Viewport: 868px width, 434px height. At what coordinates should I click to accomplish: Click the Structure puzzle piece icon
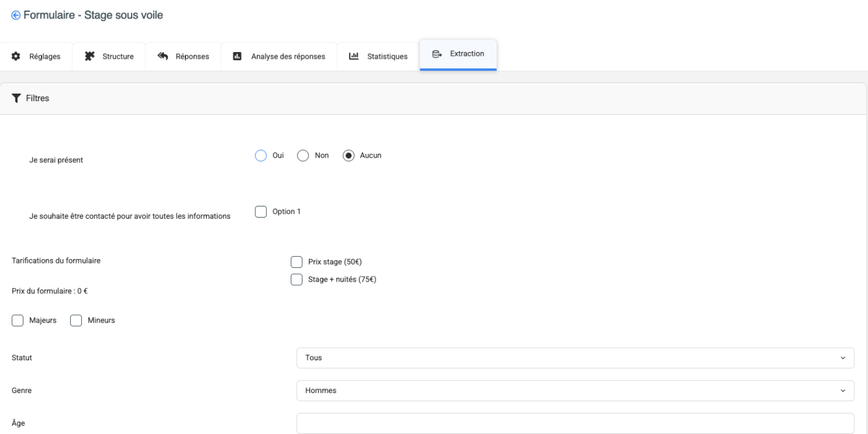(x=90, y=56)
